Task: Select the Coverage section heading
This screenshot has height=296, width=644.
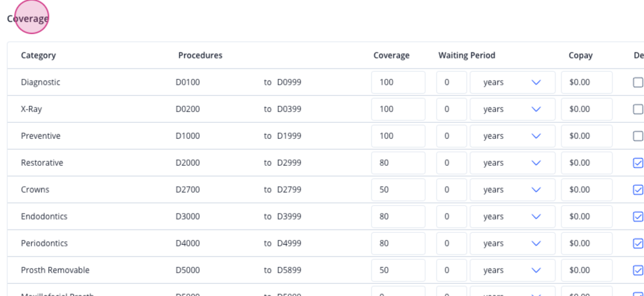Action: coord(28,19)
